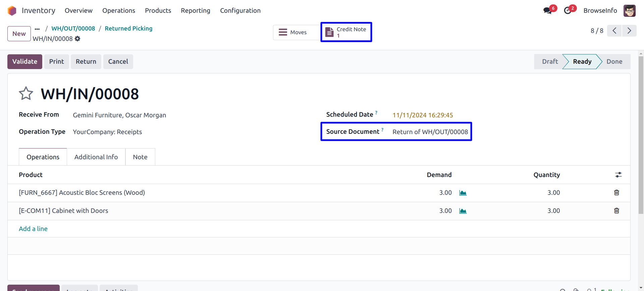Click Add a line link
The image size is (644, 291).
pyautogui.click(x=33, y=229)
